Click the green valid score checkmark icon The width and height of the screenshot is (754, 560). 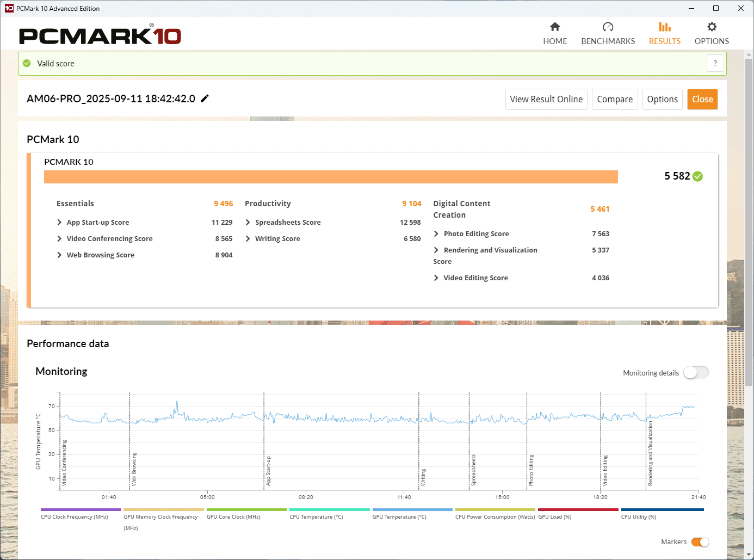(27, 64)
